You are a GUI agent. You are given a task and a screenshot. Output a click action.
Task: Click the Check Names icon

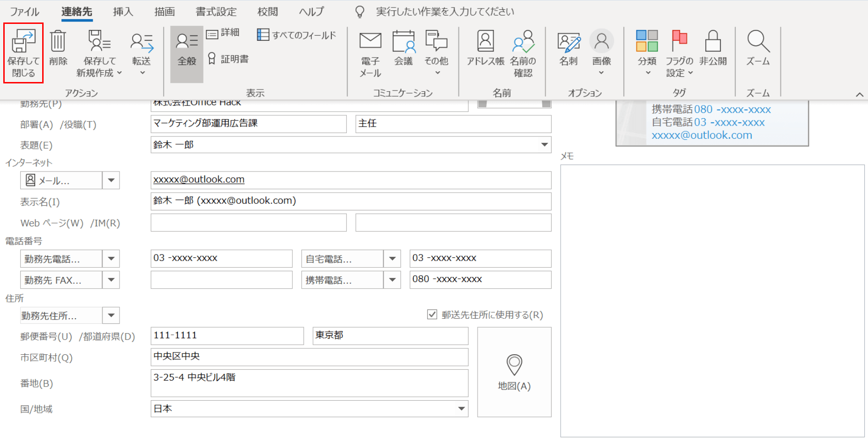[523, 42]
